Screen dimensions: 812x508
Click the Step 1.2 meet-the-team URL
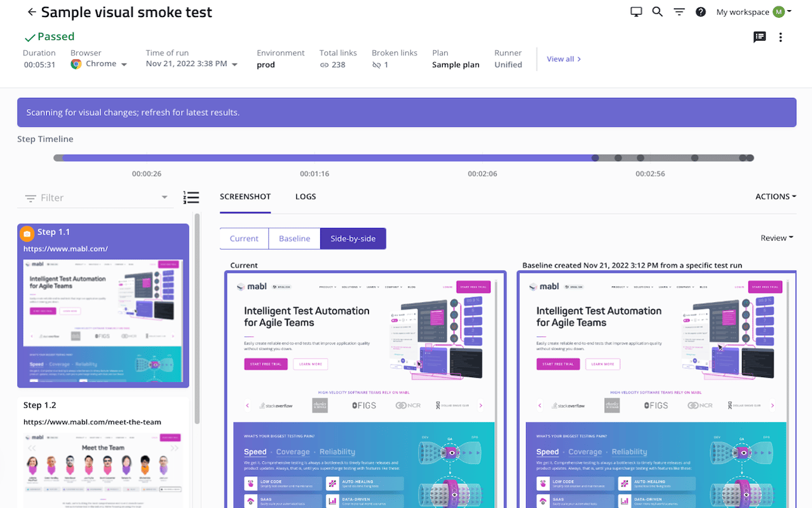92,422
